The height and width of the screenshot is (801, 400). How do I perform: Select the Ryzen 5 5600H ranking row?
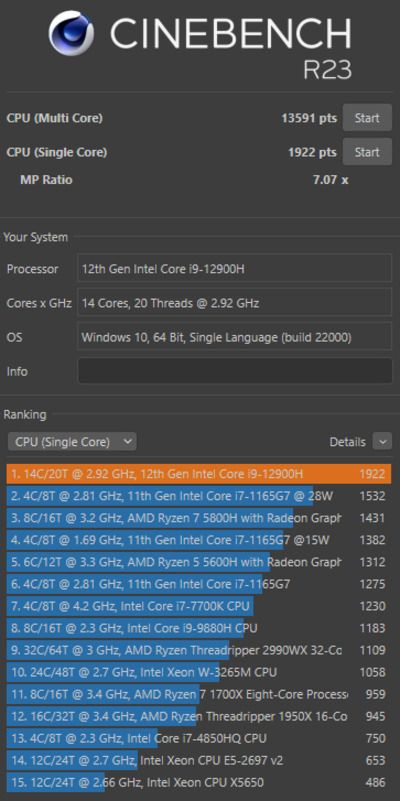[199, 562]
